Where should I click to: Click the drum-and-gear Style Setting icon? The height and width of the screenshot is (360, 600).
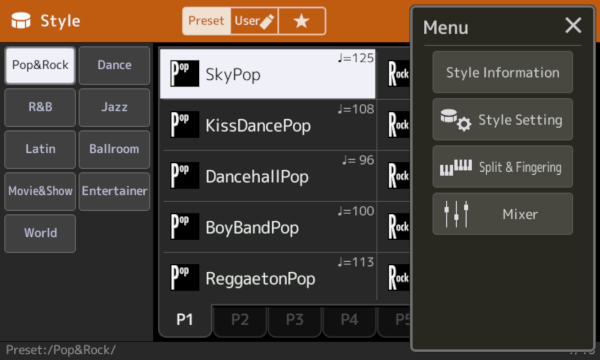[456, 120]
